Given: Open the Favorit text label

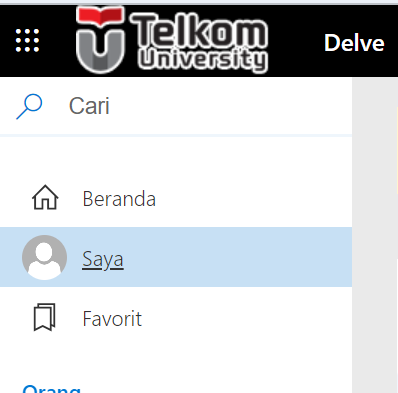Looking at the screenshot, I should [x=112, y=319].
